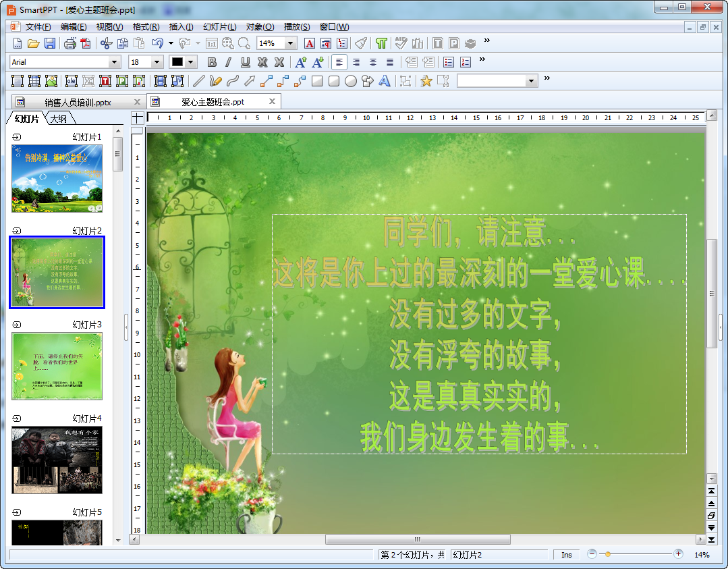The height and width of the screenshot is (569, 728).
Task: Toggle Italic text style
Action: 228,62
